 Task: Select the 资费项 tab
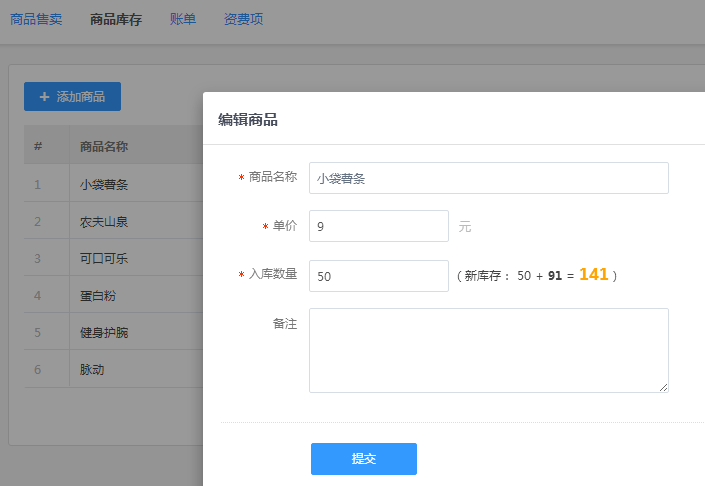(244, 19)
